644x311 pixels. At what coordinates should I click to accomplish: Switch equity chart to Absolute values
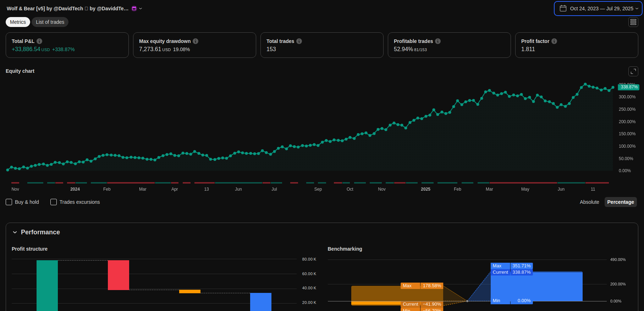pos(589,202)
